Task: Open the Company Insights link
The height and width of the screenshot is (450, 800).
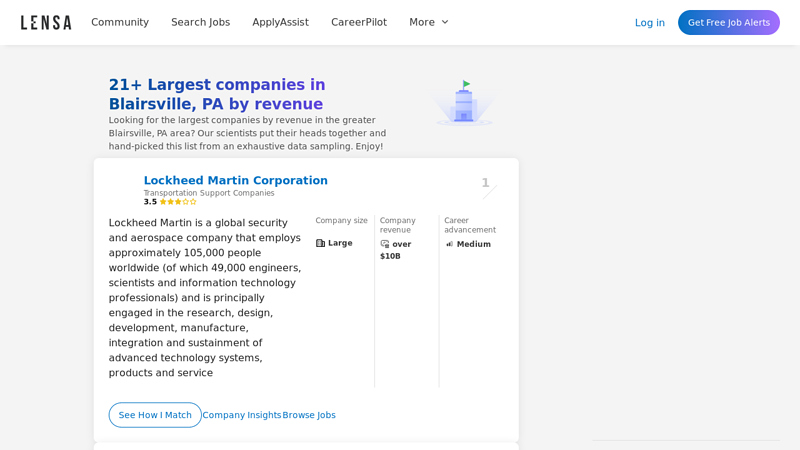Action: [242, 415]
